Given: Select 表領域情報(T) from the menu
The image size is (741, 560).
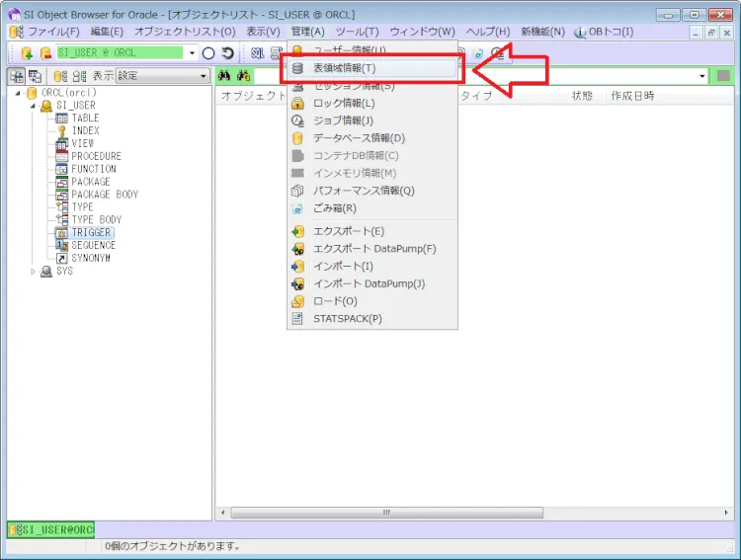Looking at the screenshot, I should [x=344, y=69].
